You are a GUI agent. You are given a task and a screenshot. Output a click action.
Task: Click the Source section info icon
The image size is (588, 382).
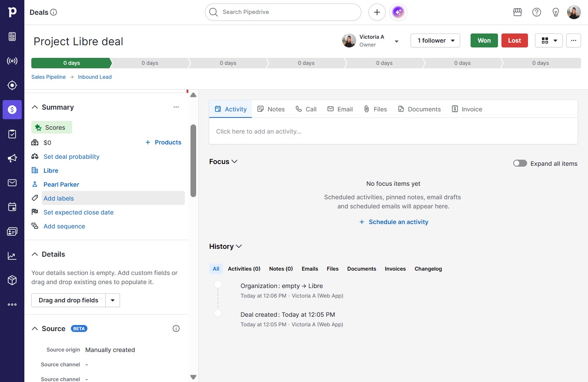tap(176, 328)
